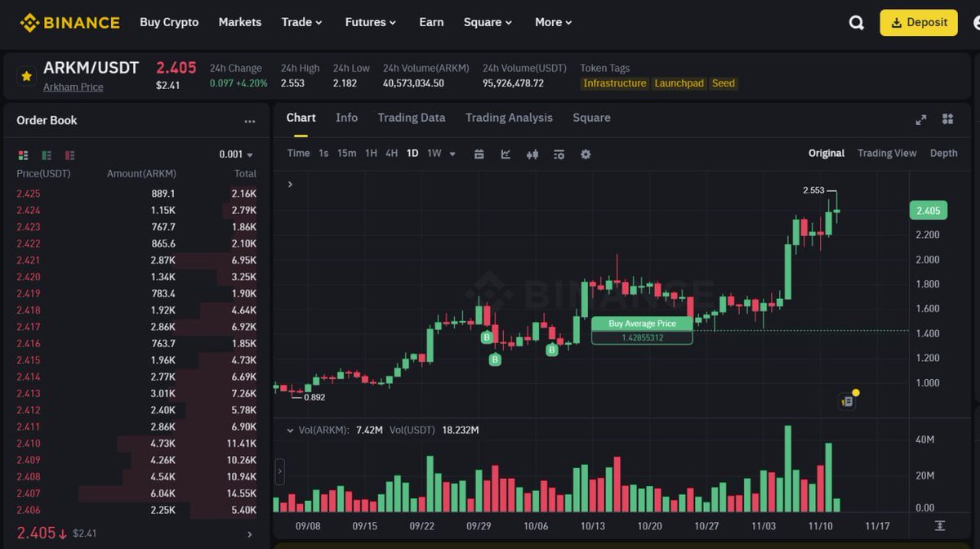Show both buy and sell orders view
Image resolution: width=980 pixels, height=549 pixels.
(x=23, y=154)
